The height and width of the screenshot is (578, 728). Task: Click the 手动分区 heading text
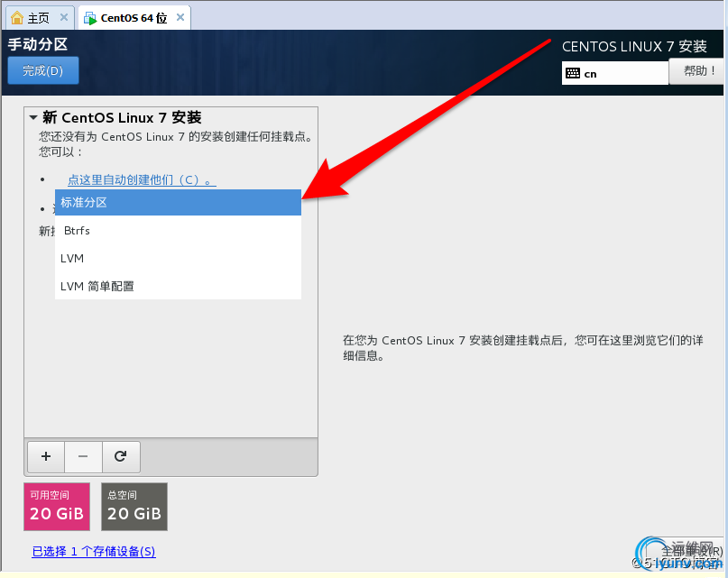pos(38,44)
